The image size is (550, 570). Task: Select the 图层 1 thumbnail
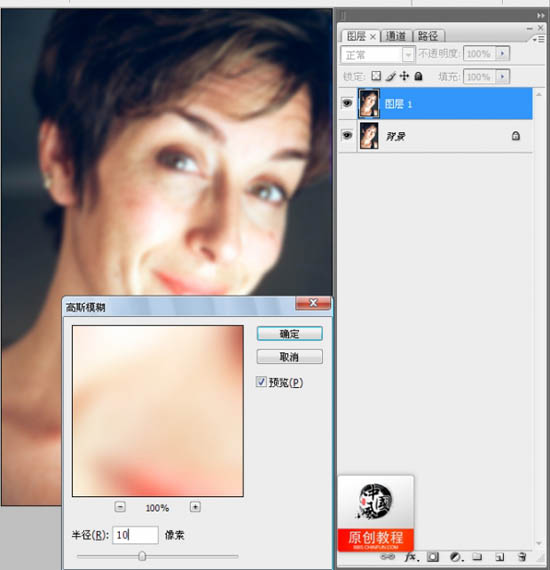[x=369, y=103]
